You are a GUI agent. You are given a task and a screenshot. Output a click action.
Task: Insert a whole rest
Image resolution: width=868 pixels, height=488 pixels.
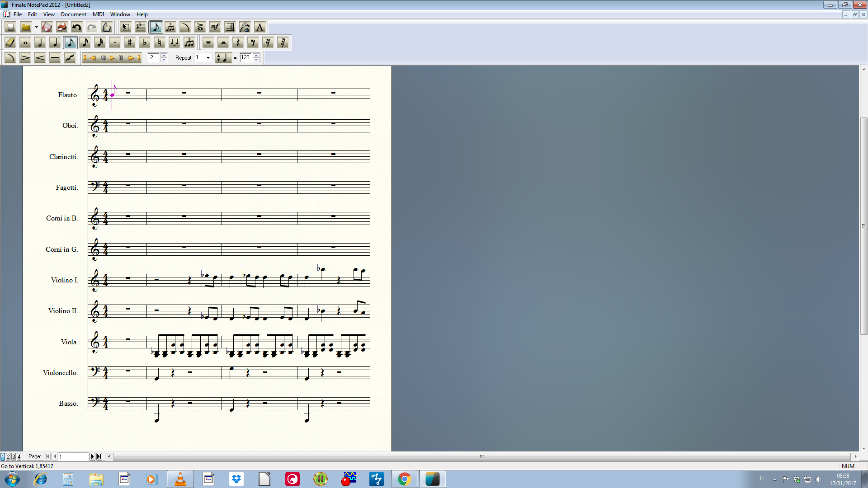click(x=208, y=42)
